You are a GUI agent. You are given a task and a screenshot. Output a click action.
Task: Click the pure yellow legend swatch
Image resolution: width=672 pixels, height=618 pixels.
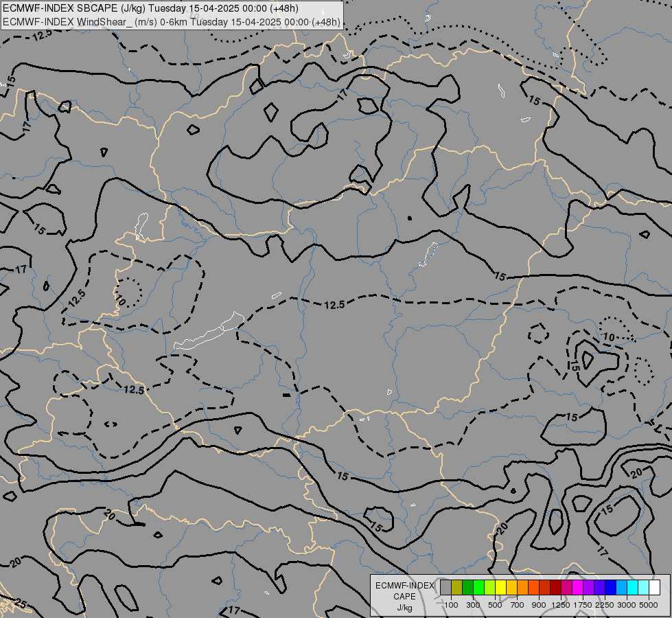[x=500, y=587]
